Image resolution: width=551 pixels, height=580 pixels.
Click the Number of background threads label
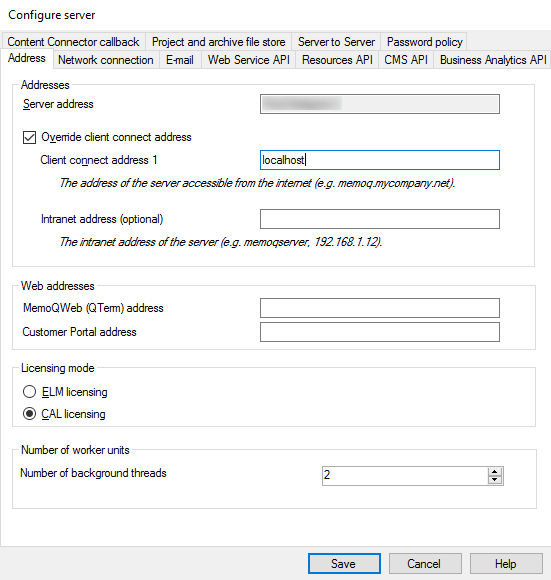tap(93, 473)
